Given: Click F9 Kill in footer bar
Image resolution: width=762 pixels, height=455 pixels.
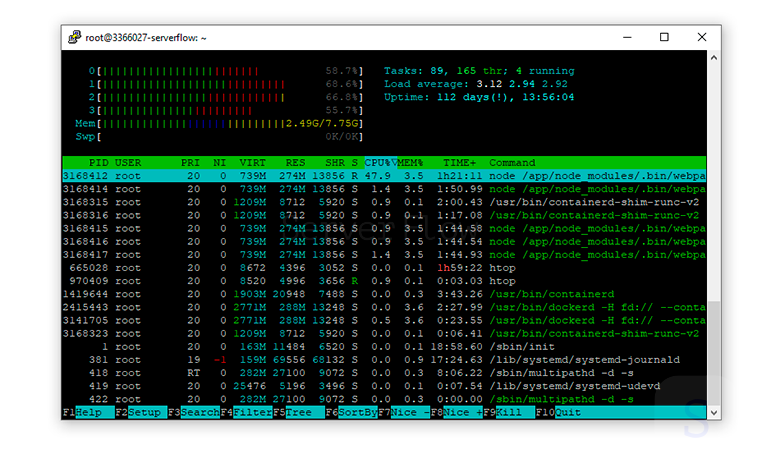Looking at the screenshot, I should click(509, 413).
